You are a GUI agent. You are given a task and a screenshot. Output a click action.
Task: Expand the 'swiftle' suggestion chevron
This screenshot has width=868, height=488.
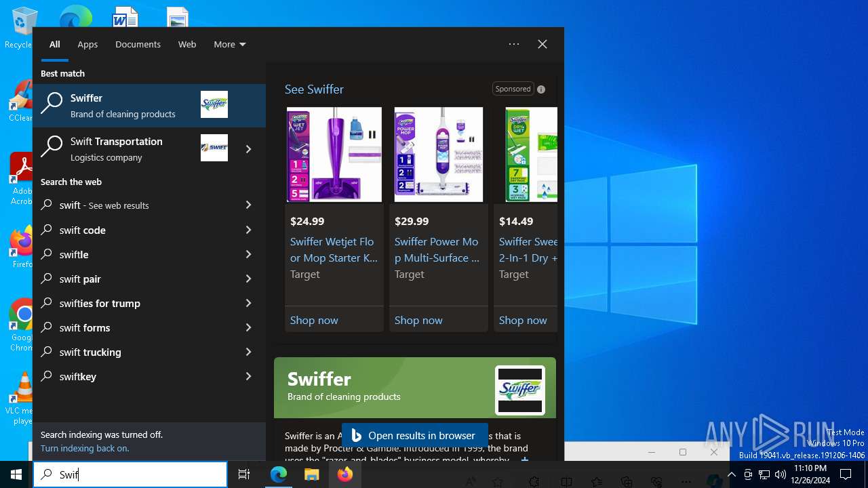point(248,254)
